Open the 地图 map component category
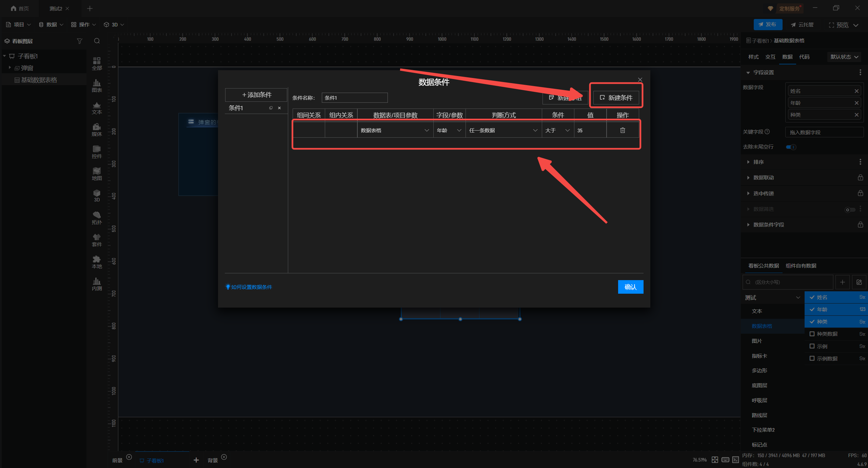 [x=97, y=174]
